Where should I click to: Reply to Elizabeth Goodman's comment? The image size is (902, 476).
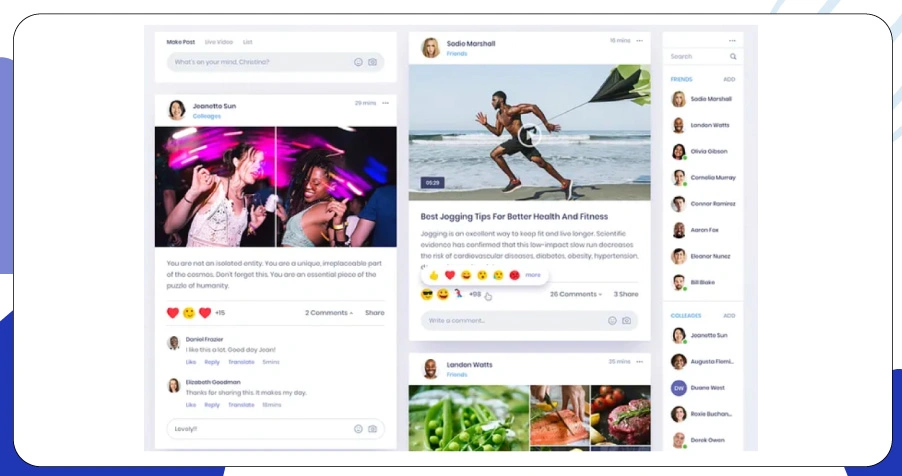click(x=212, y=405)
